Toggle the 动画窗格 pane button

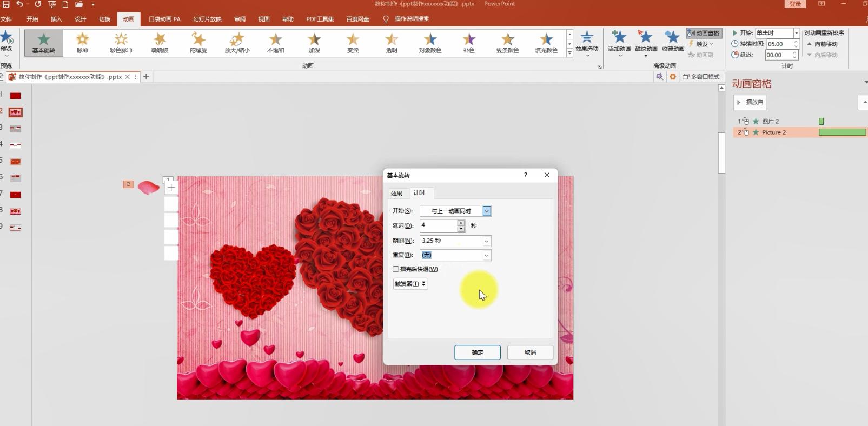(704, 33)
